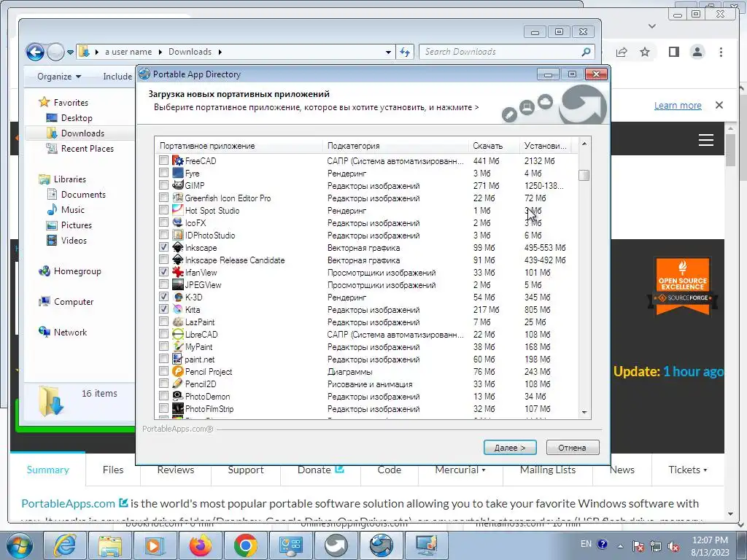Click the Далее > button
The height and width of the screenshot is (560, 747).
pos(510,448)
